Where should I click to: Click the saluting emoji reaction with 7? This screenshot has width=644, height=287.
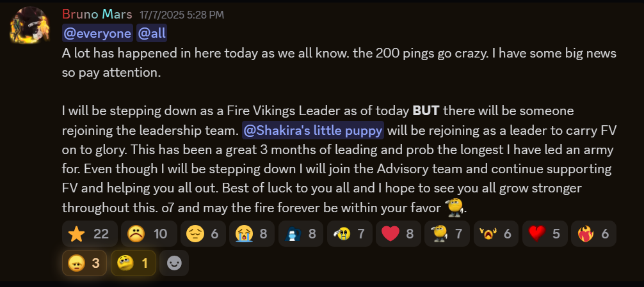click(x=446, y=234)
